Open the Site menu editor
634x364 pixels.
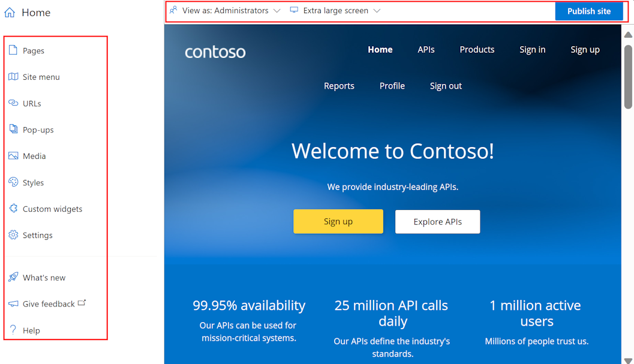coord(41,77)
